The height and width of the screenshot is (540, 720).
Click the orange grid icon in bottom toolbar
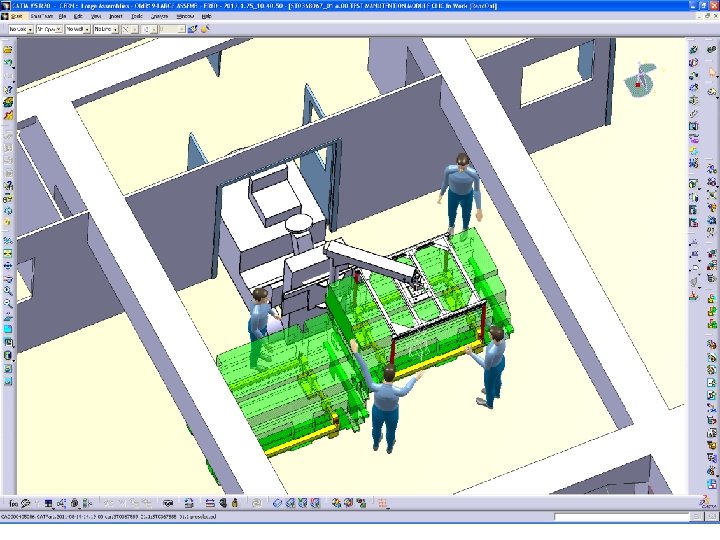(x=382, y=504)
